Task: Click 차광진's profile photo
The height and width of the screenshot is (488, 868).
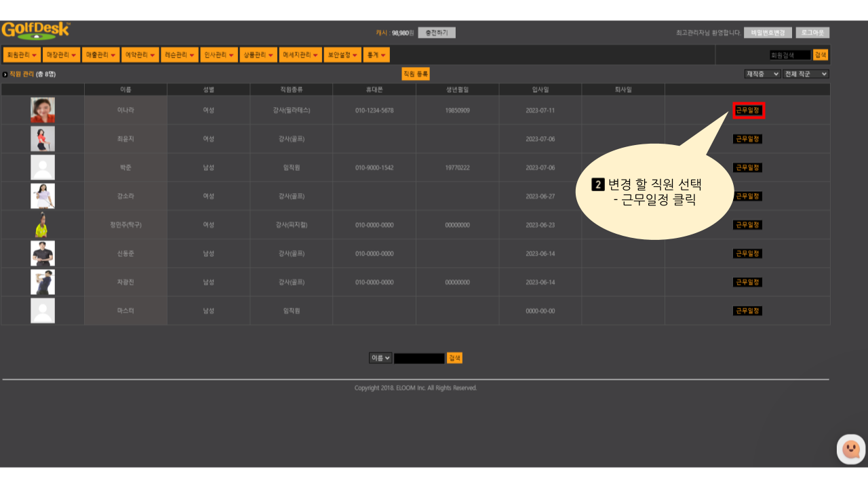Action: [x=43, y=282]
